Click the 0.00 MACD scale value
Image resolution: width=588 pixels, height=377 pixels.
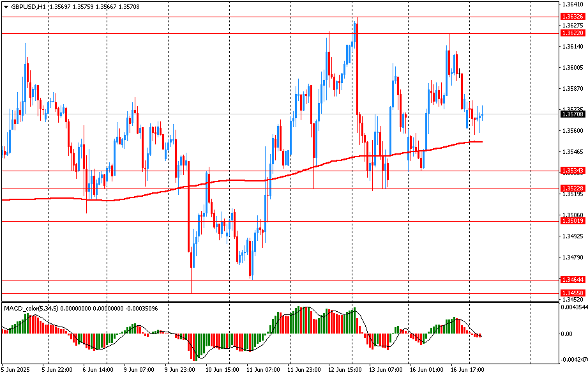(x=567, y=334)
